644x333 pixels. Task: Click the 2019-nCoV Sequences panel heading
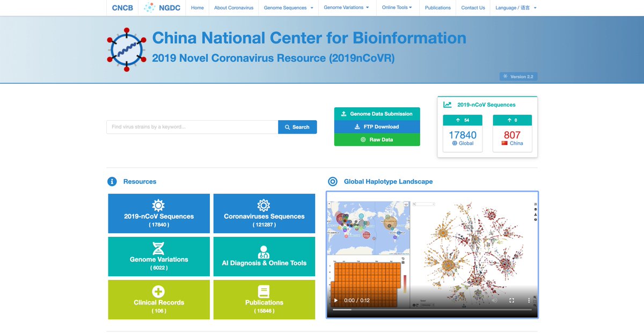click(486, 105)
